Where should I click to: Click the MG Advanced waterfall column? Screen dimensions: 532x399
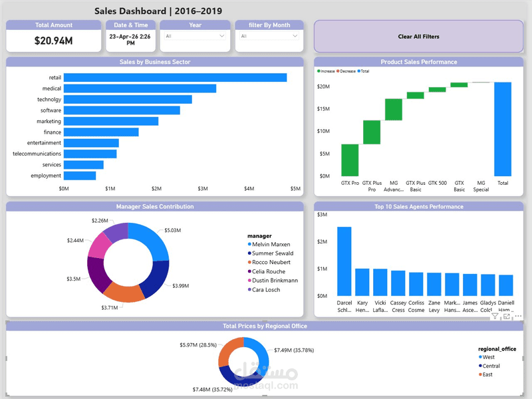[x=394, y=110]
